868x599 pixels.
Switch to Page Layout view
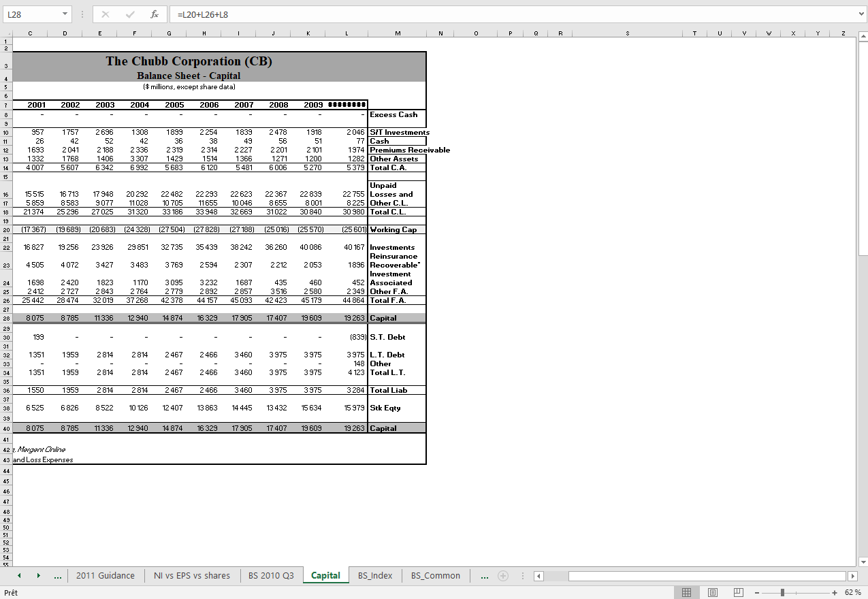(x=713, y=593)
